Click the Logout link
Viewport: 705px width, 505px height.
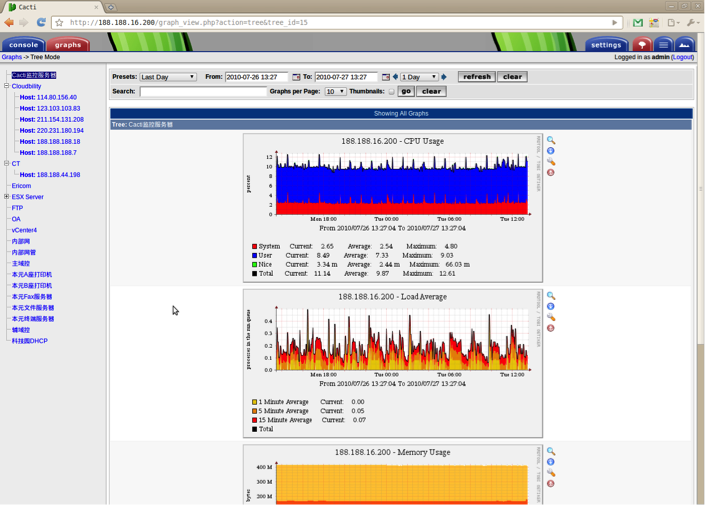pos(683,57)
